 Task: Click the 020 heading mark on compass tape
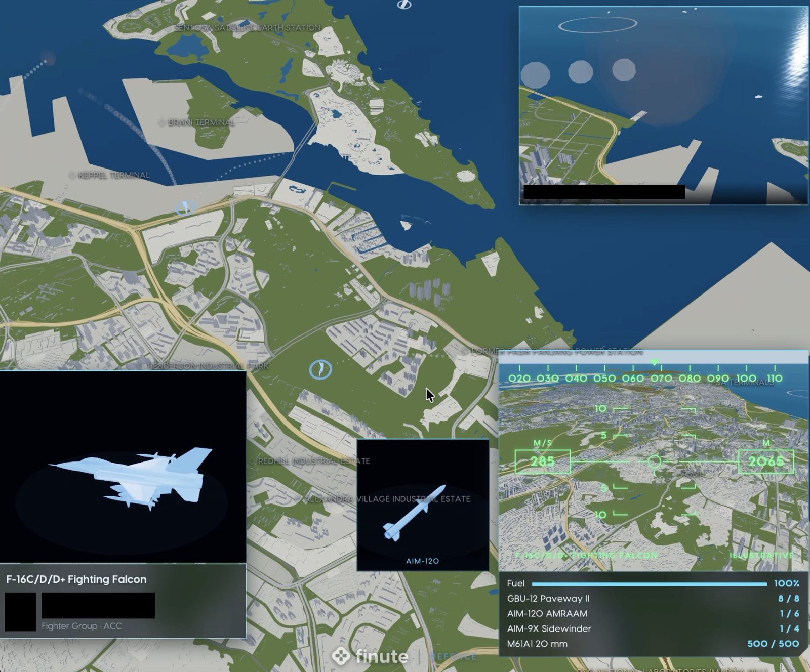click(x=519, y=378)
